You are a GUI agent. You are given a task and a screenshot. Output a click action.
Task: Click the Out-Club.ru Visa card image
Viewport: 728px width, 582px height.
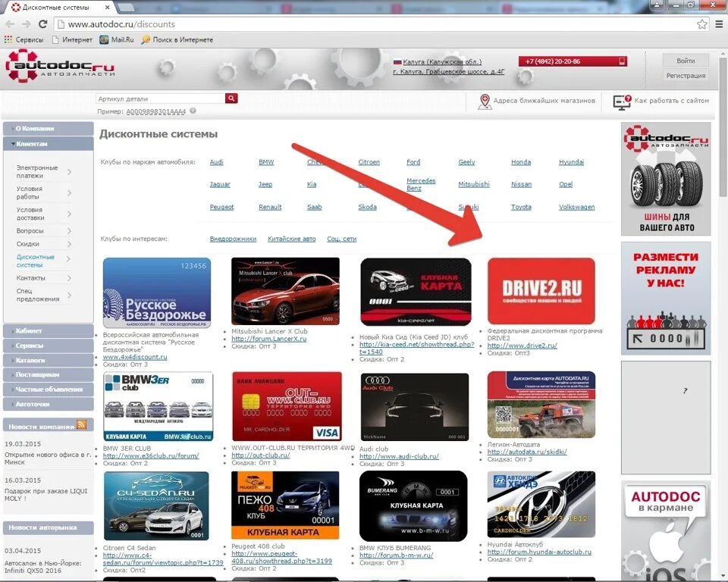(x=287, y=406)
